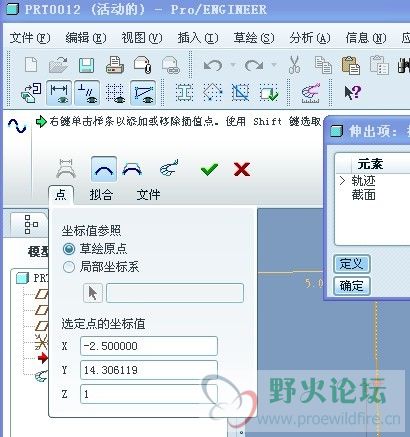Paste from clipboard
The image size is (410, 437).
351,65
